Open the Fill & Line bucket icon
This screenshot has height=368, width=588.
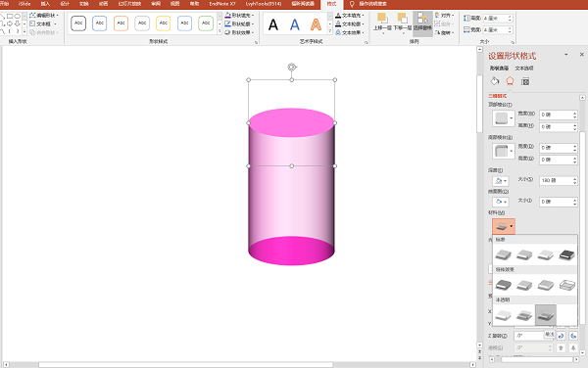pyautogui.click(x=495, y=81)
